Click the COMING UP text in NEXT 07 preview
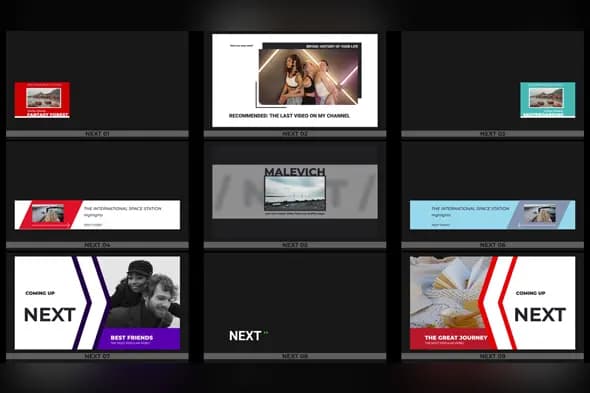Image resolution: width=590 pixels, height=393 pixels. (x=40, y=293)
